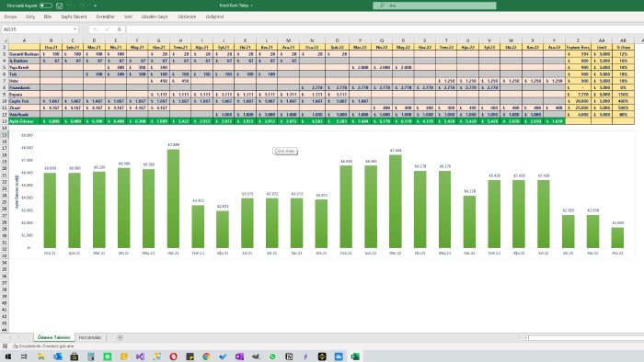Click the % Oran header cell

coord(623,47)
